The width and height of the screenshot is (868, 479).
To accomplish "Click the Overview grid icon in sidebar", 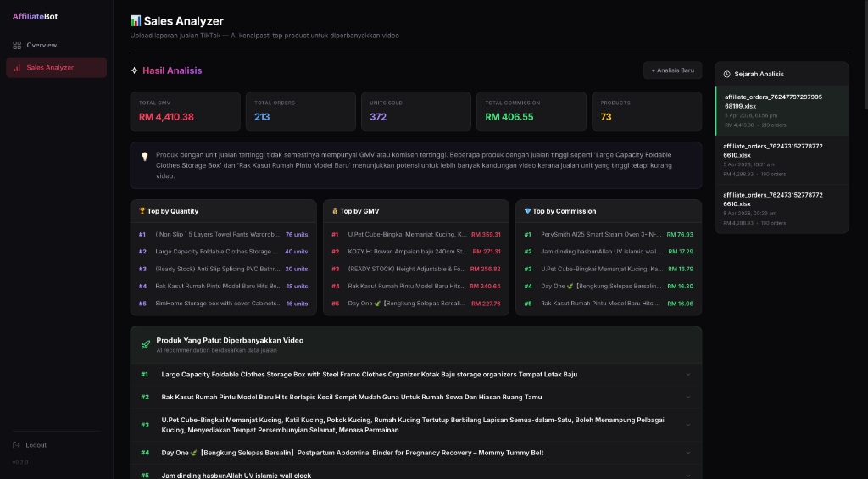I will click(x=17, y=46).
